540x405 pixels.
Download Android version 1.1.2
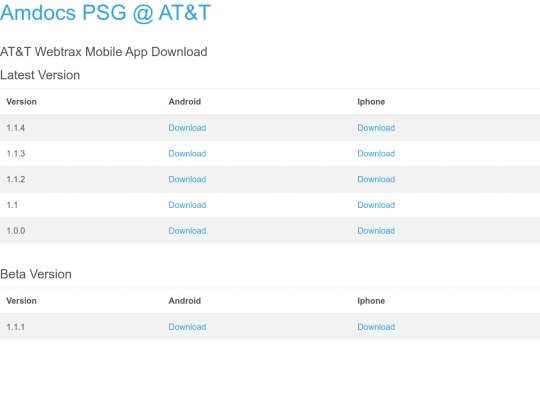[187, 179]
